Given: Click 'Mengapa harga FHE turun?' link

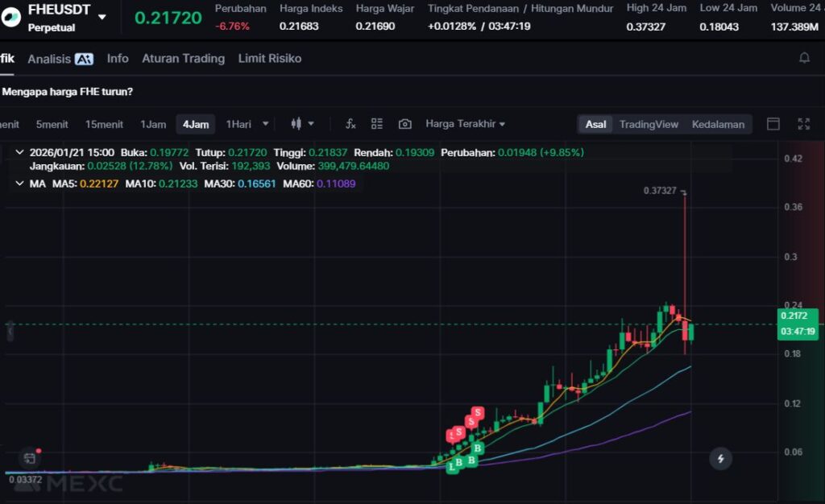Looking at the screenshot, I should point(68,92).
